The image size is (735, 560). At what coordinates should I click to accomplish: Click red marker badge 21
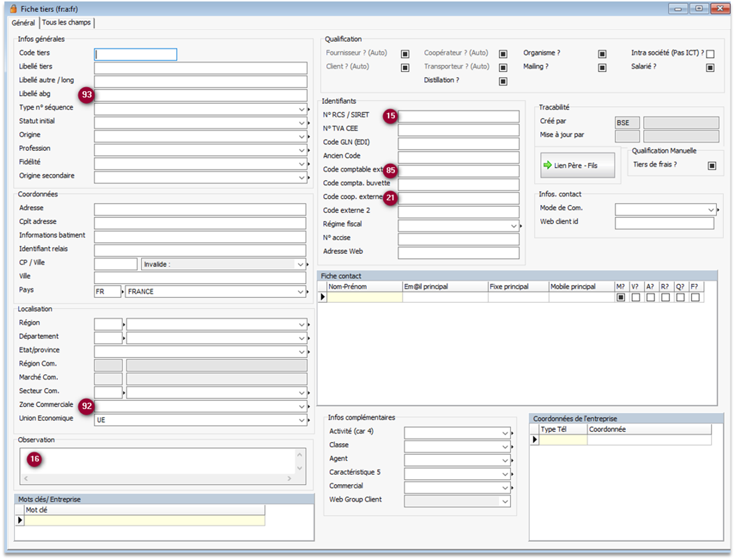coord(390,198)
